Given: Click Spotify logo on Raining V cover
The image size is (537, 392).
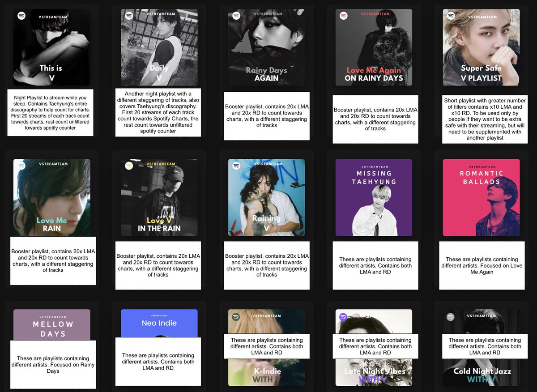Looking at the screenshot, I should (x=236, y=166).
